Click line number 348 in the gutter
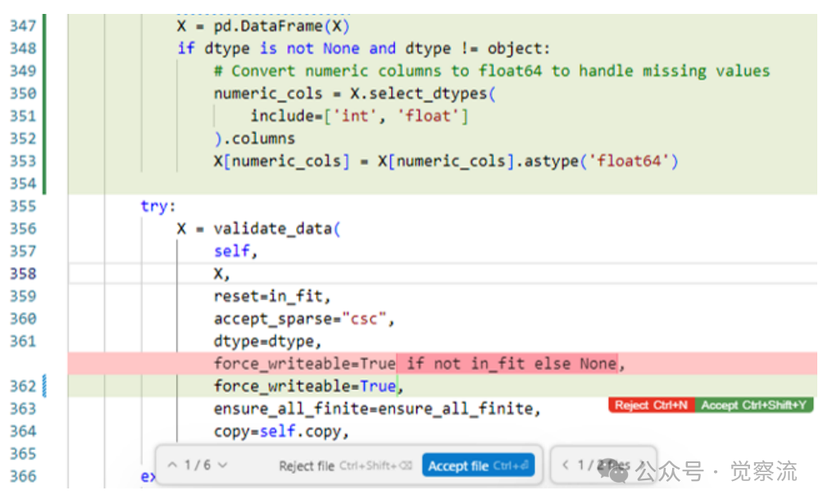Image resolution: width=823 pixels, height=504 pixels. tap(22, 48)
